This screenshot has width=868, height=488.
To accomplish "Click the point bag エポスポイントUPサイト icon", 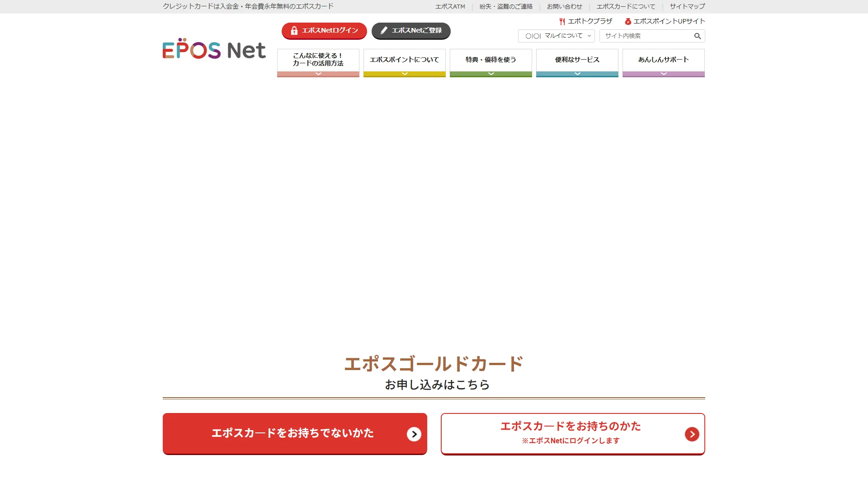I will [x=627, y=21].
